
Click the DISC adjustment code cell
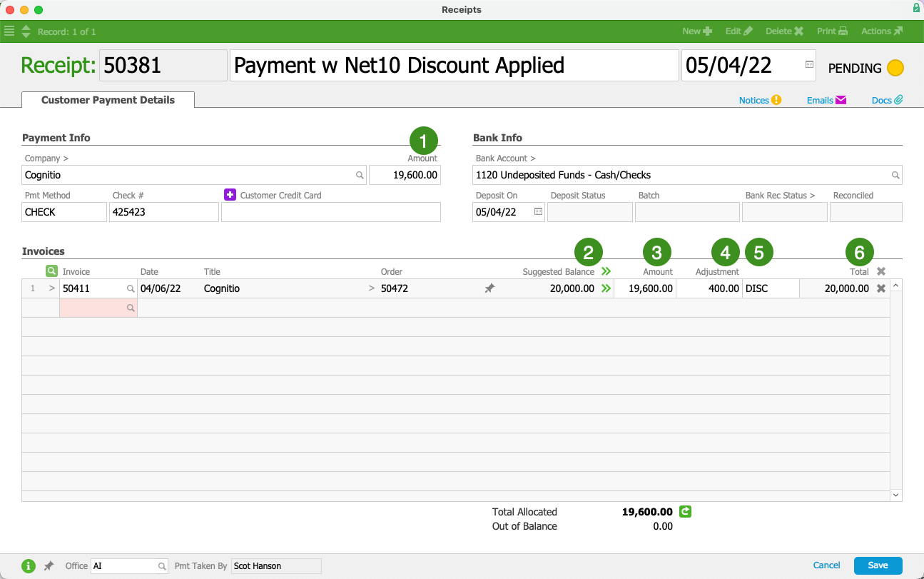tap(771, 288)
